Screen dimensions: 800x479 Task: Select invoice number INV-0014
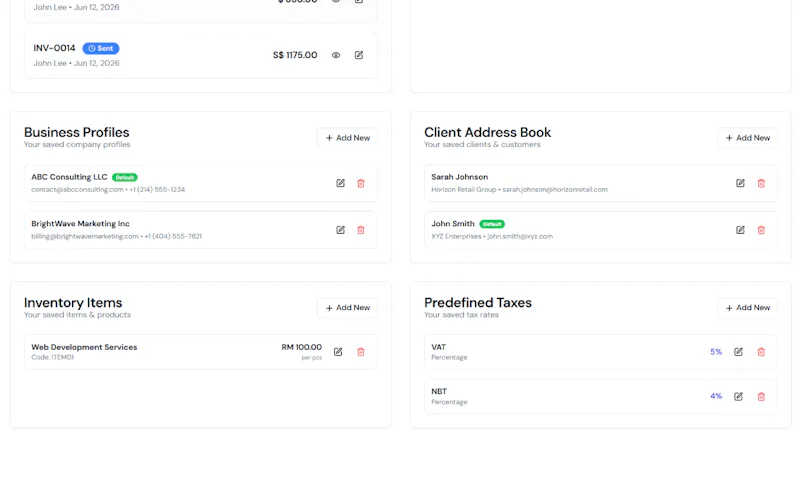coord(54,48)
